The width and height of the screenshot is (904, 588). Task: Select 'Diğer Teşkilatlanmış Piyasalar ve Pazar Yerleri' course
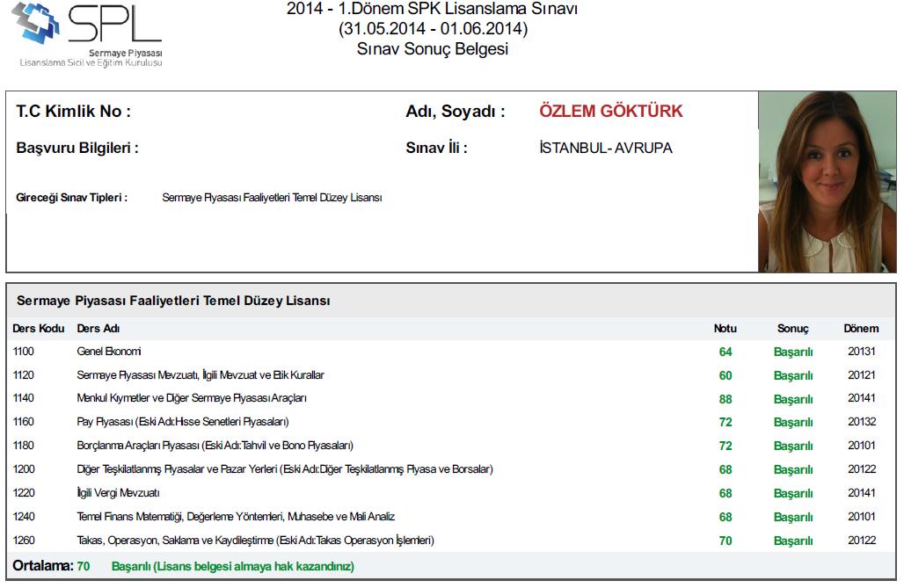285,469
